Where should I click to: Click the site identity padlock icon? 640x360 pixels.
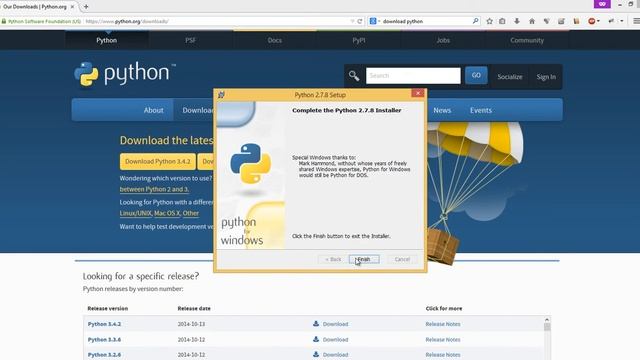pyautogui.click(x=4, y=21)
